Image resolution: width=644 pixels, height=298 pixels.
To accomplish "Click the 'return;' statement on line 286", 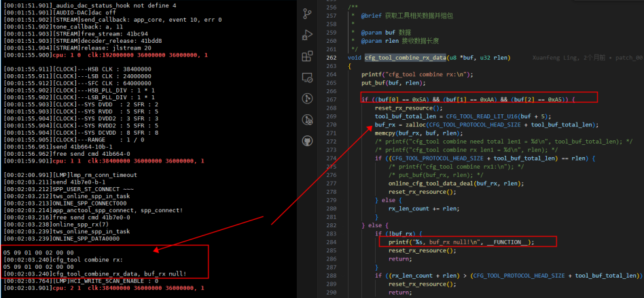I will click(400, 259).
